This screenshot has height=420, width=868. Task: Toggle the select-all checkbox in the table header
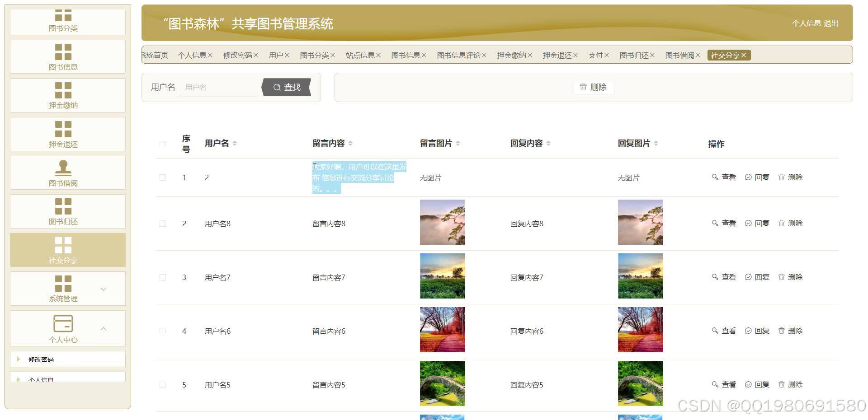[x=163, y=144]
